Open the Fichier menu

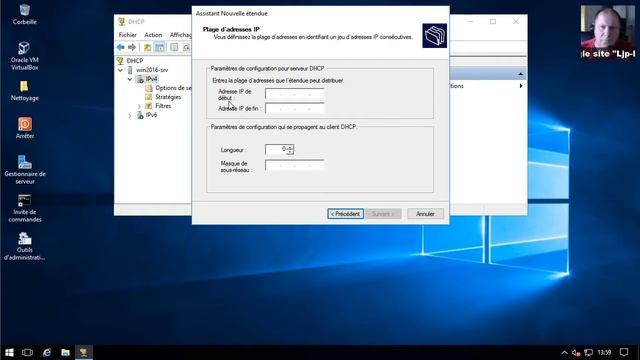[x=127, y=35]
